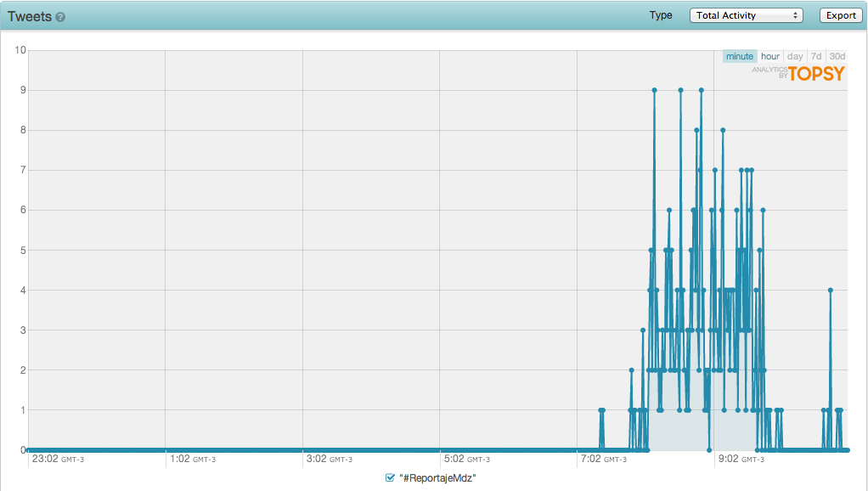This screenshot has height=491, width=868.
Task: Choose the day time range option
Action: pos(795,56)
